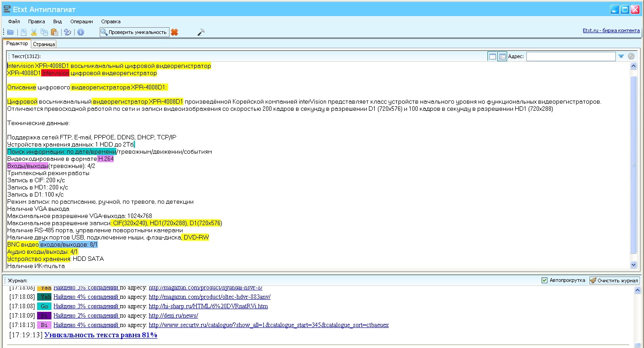
Task: Open the securtv.ru catalogue link
Action: click(268, 325)
